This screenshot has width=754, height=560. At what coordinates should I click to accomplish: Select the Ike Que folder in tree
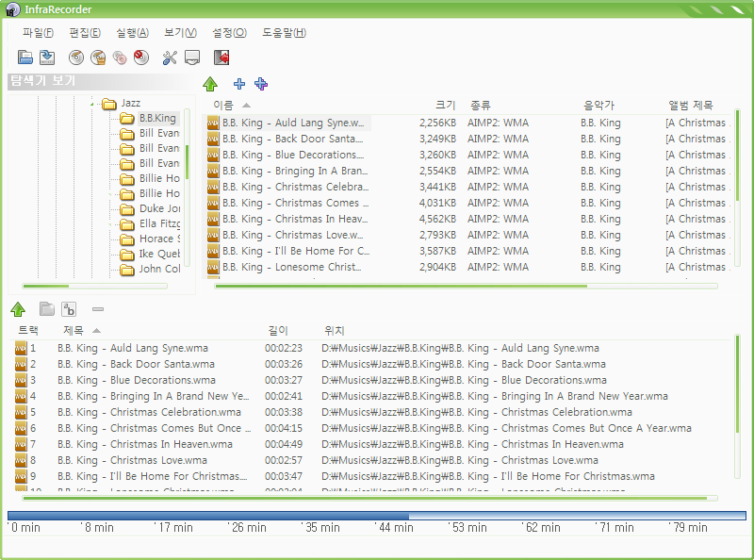159,254
